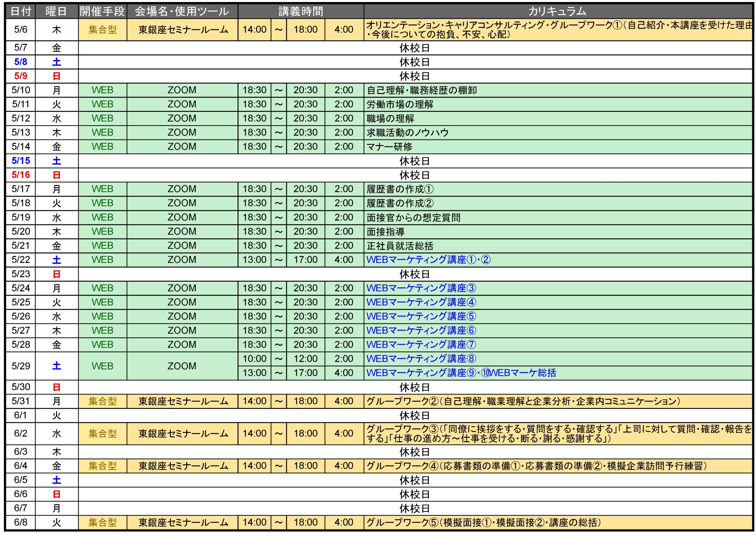
Task: Select the 5/6 date cell
Action: tap(20, 30)
